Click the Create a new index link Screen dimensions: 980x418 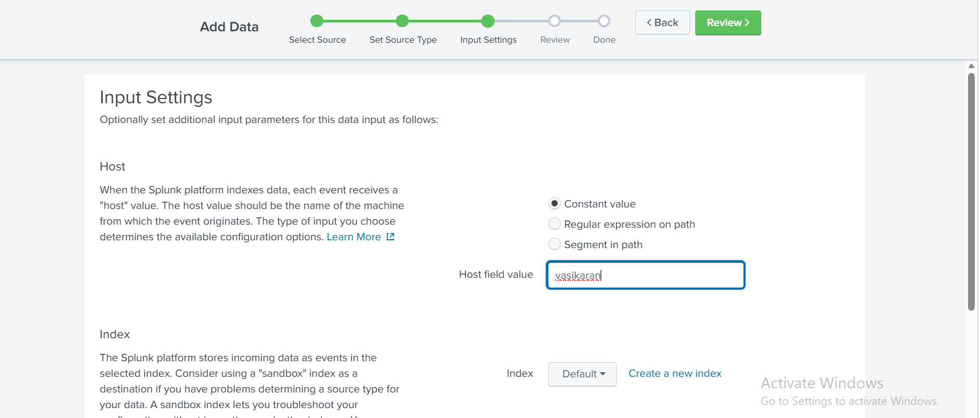click(675, 373)
